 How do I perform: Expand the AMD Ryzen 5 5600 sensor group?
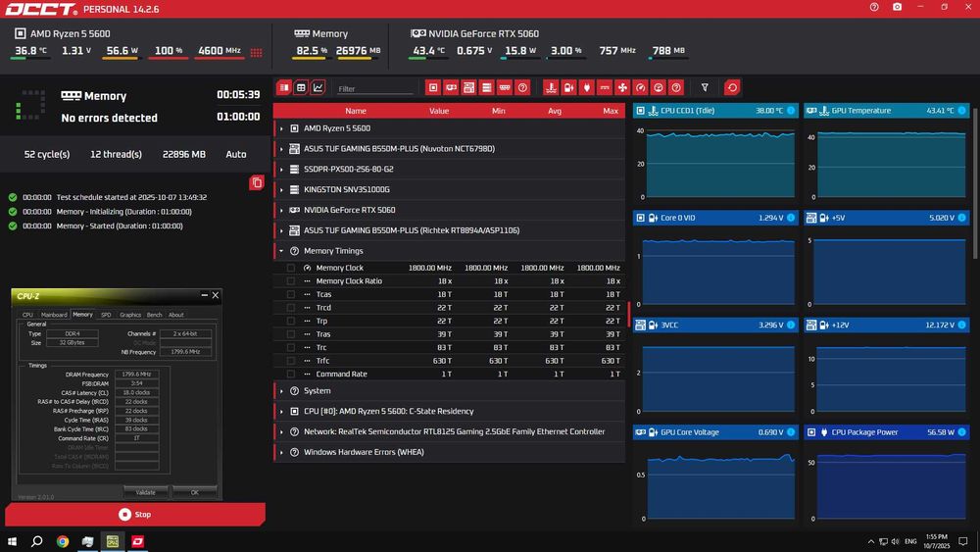(x=281, y=128)
